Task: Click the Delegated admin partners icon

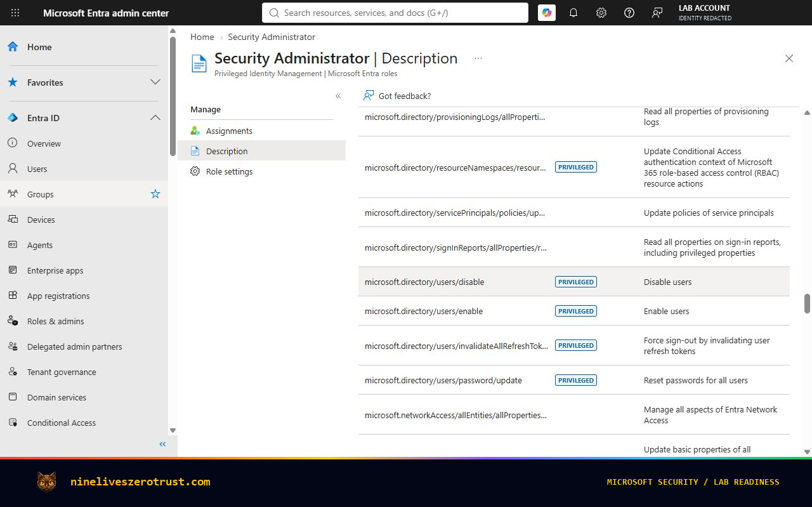Action: tap(13, 346)
